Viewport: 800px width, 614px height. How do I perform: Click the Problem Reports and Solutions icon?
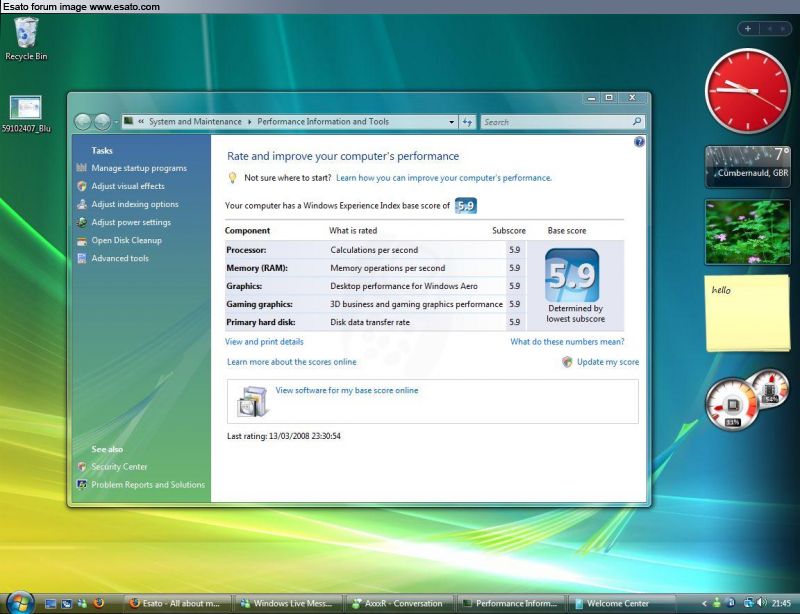(x=82, y=484)
